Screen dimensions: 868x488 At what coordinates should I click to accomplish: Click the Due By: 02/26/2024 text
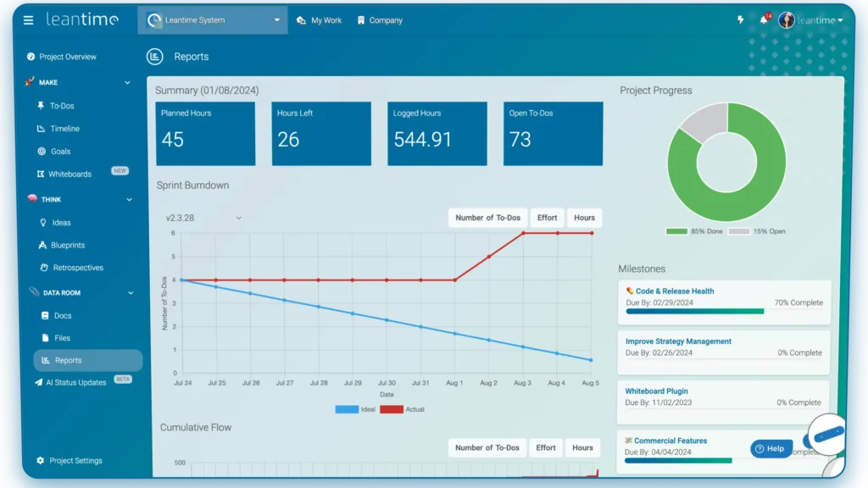[x=659, y=352]
